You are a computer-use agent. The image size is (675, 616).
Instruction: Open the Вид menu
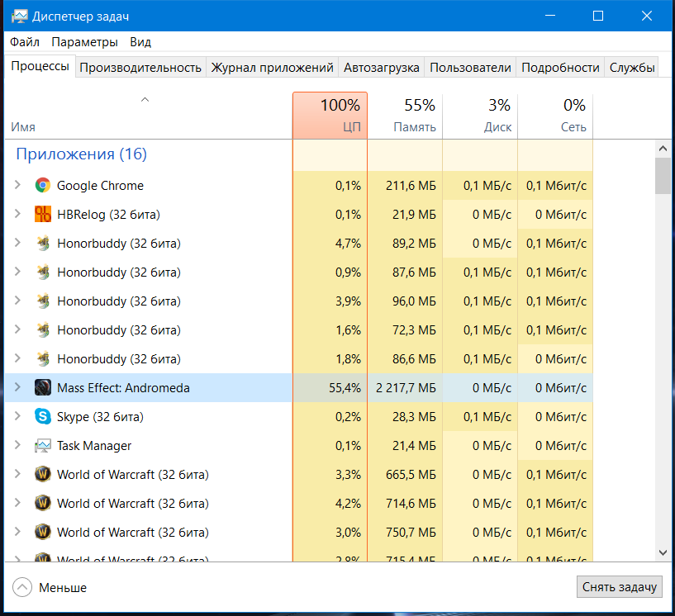click(x=140, y=42)
